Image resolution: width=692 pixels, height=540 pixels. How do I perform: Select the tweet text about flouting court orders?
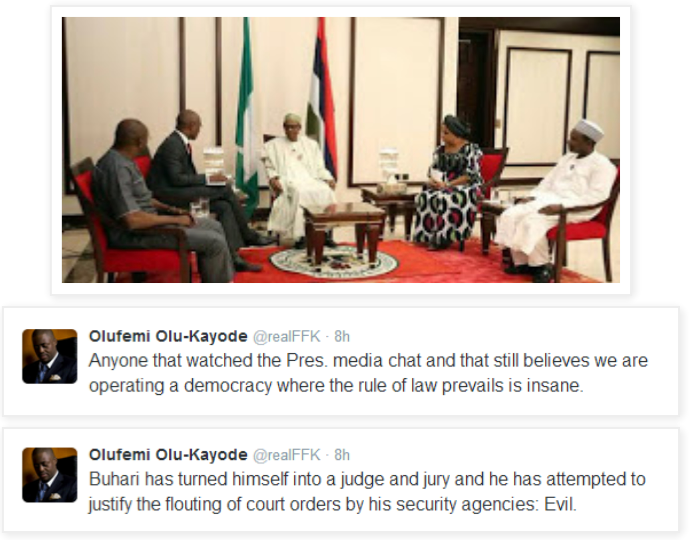coord(367,491)
